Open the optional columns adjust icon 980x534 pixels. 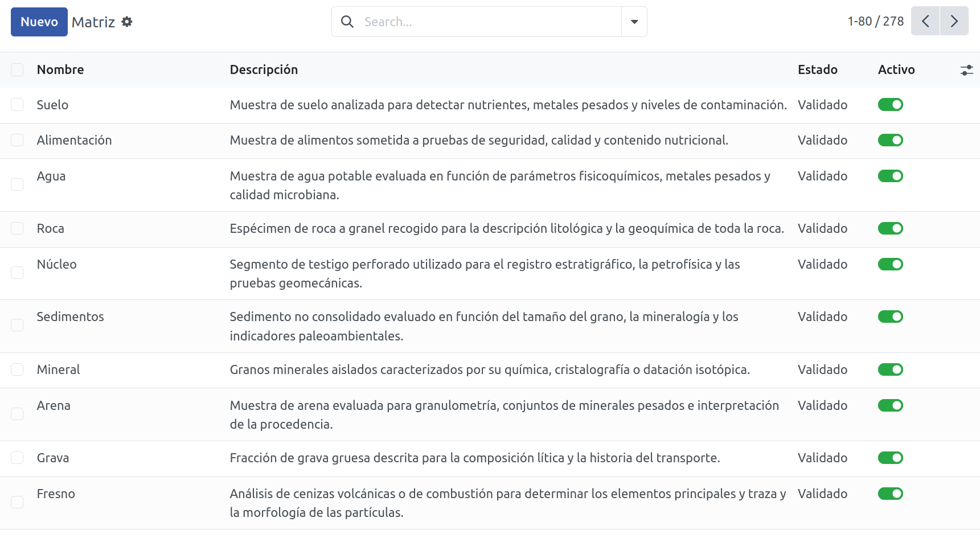coord(966,70)
